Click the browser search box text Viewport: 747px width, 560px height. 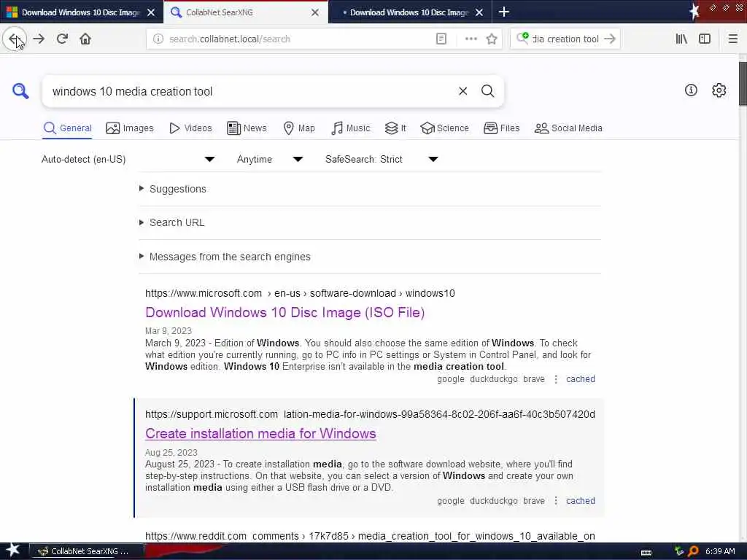point(565,39)
